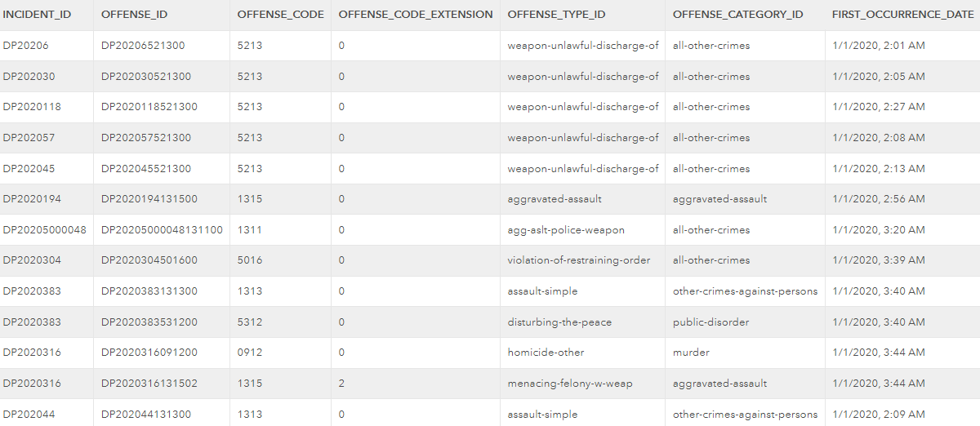Screen dimensions: 980x426
Task: Select the agg-aslt-police-weapon offense type cell
Action: tap(566, 230)
